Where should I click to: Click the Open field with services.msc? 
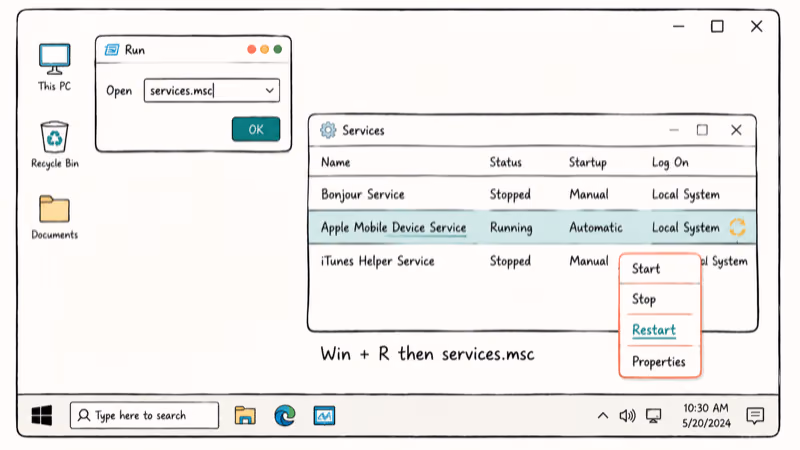click(212, 90)
